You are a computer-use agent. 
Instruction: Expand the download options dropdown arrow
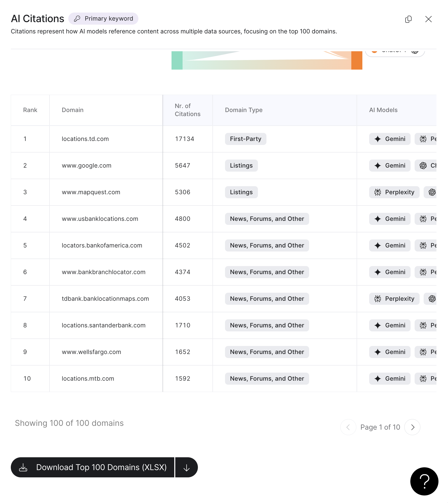[186, 467]
